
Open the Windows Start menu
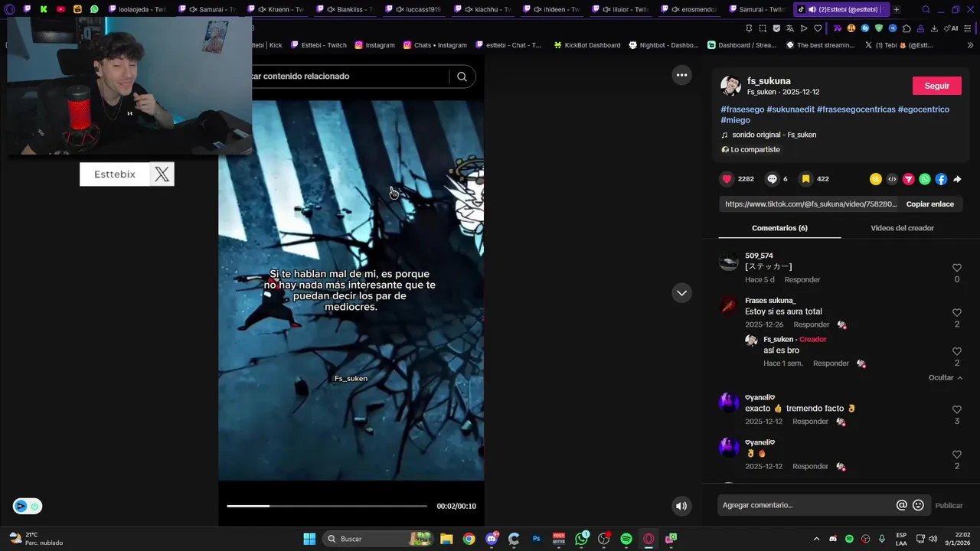coord(309,539)
